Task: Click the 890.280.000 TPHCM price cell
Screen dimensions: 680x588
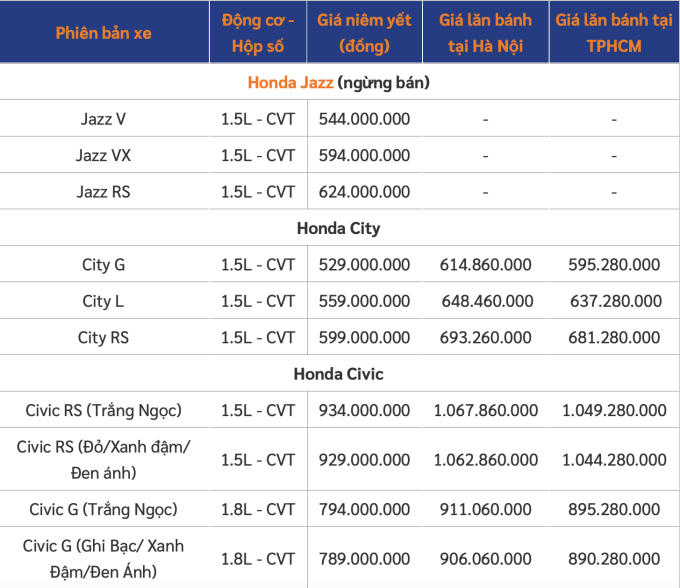Action: click(x=613, y=558)
